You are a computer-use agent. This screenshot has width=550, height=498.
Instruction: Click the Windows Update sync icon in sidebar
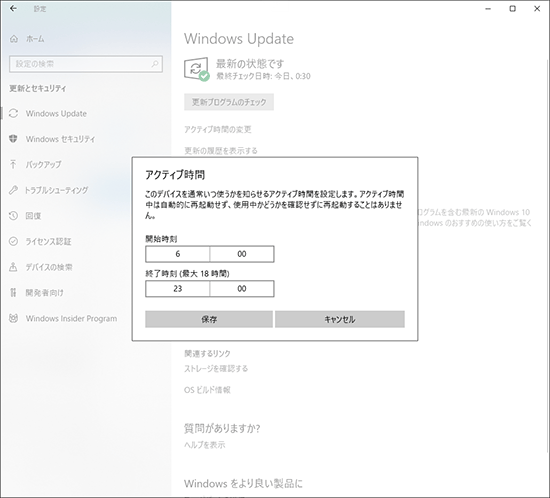13,113
